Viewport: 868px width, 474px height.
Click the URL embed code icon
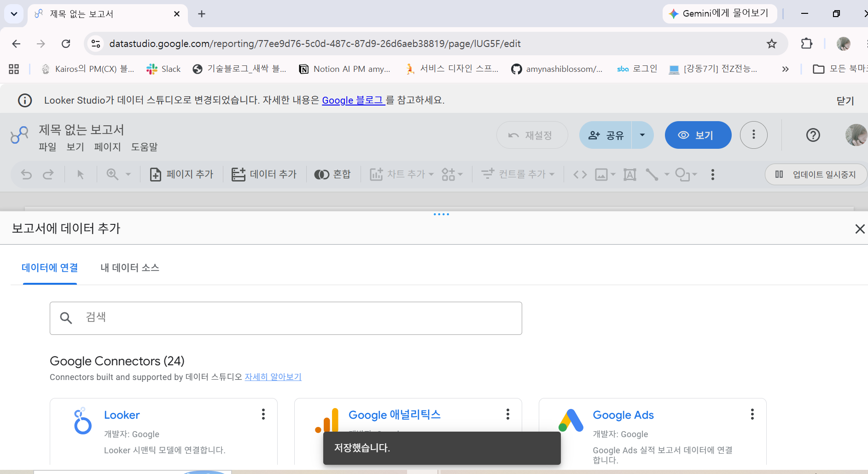pos(580,174)
